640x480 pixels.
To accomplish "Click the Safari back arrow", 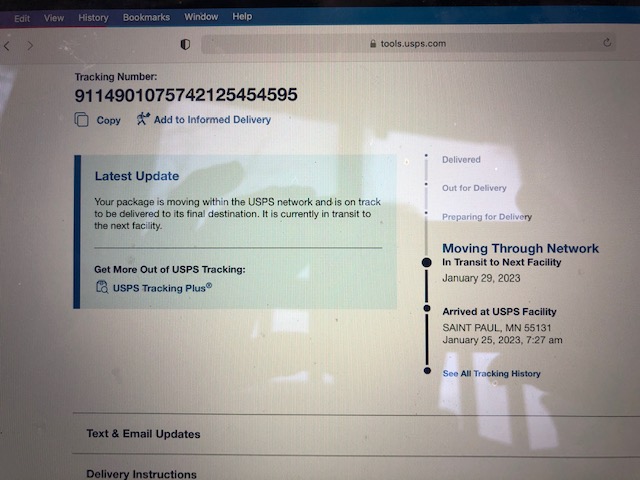I will tap(7, 46).
